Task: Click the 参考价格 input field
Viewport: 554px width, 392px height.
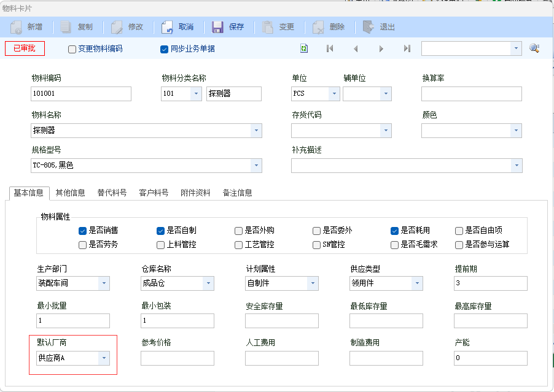Action: pos(177,358)
